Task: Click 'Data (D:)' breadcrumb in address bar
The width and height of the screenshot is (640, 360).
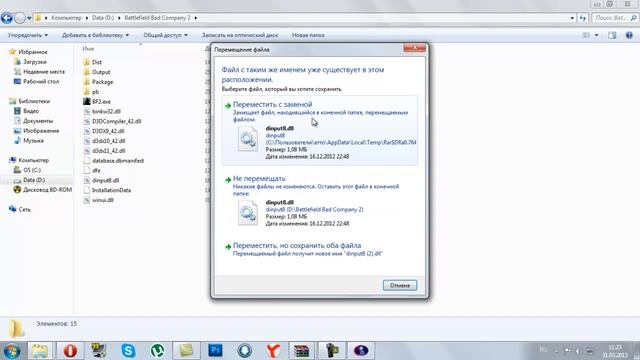Action: pos(102,18)
